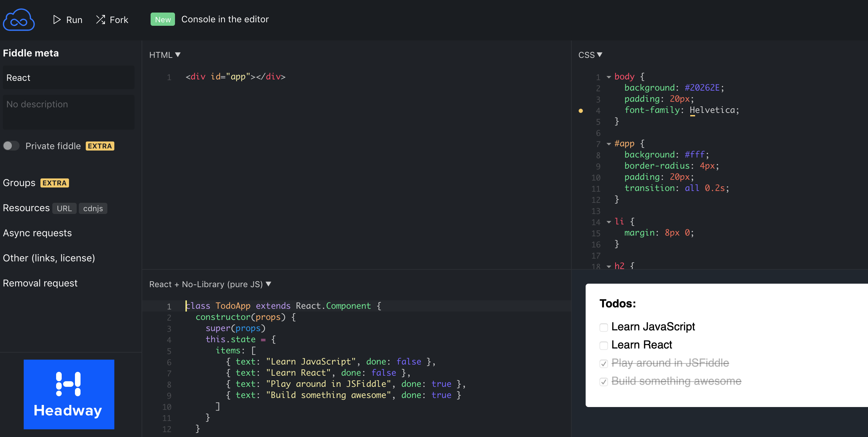Collapse the body rule fold arrow
Screen dimensions: 868x437
pyautogui.click(x=609, y=77)
